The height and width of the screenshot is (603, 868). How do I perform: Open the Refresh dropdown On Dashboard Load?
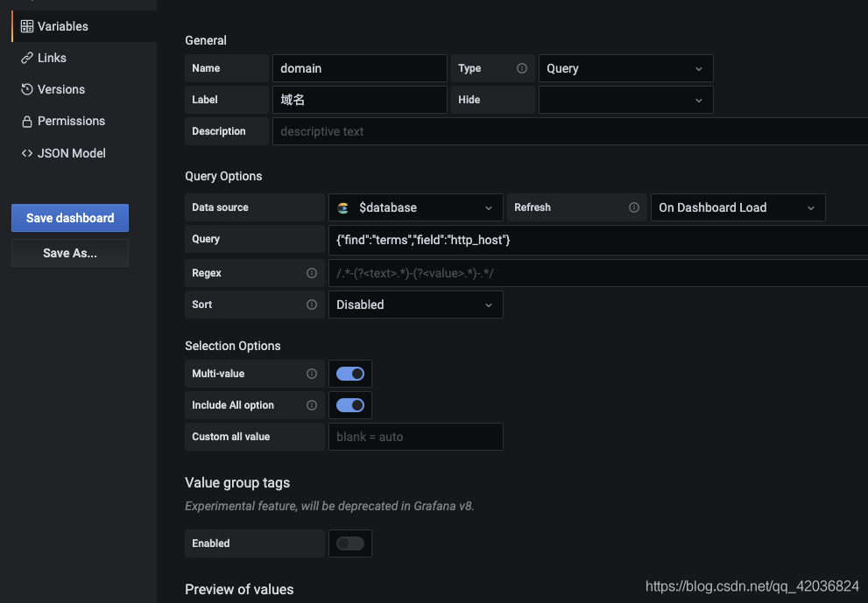pos(737,207)
